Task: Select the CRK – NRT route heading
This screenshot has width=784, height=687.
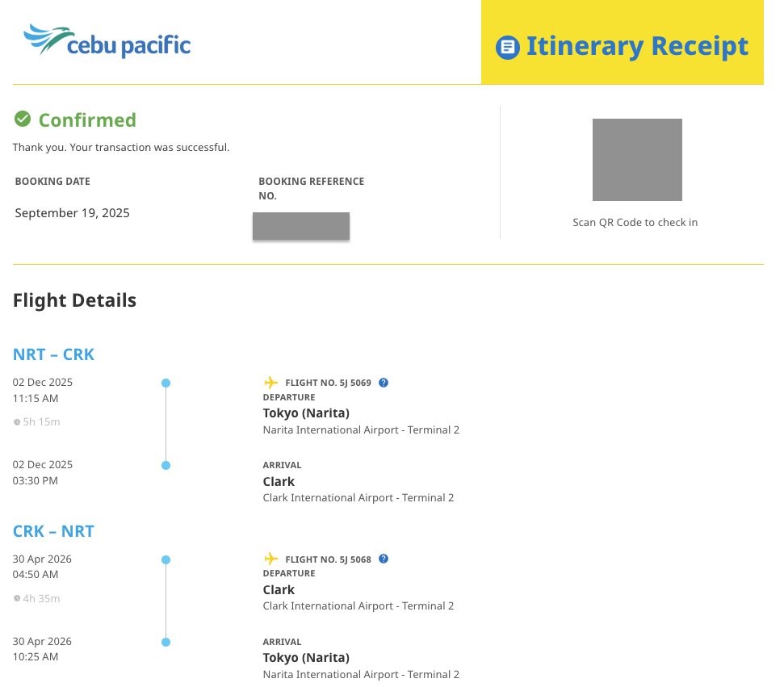Action: click(x=53, y=531)
